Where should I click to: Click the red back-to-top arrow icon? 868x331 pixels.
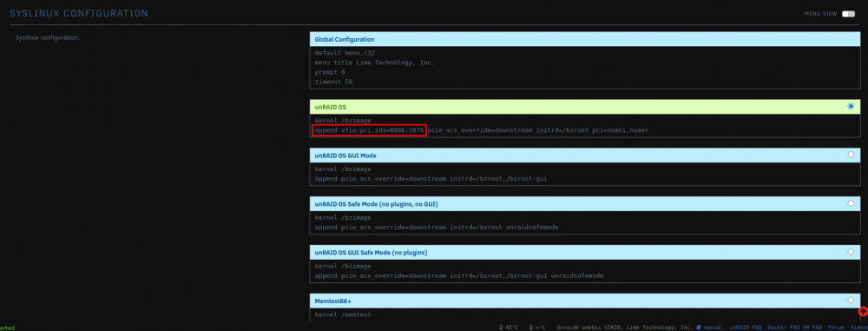pos(863,312)
